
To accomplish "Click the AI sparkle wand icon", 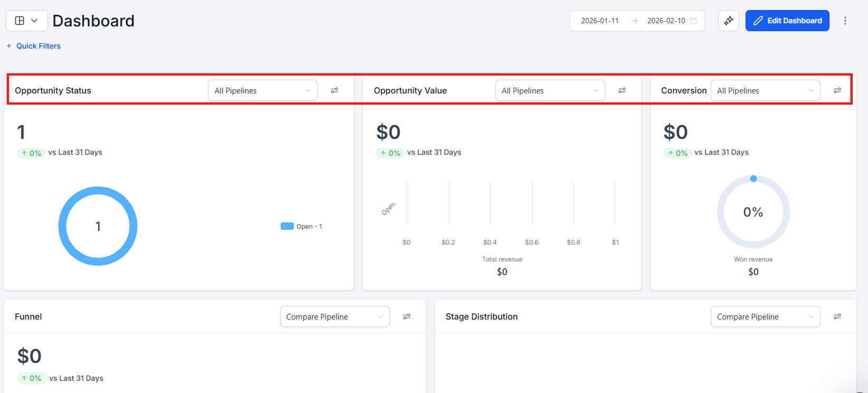I will click(729, 21).
